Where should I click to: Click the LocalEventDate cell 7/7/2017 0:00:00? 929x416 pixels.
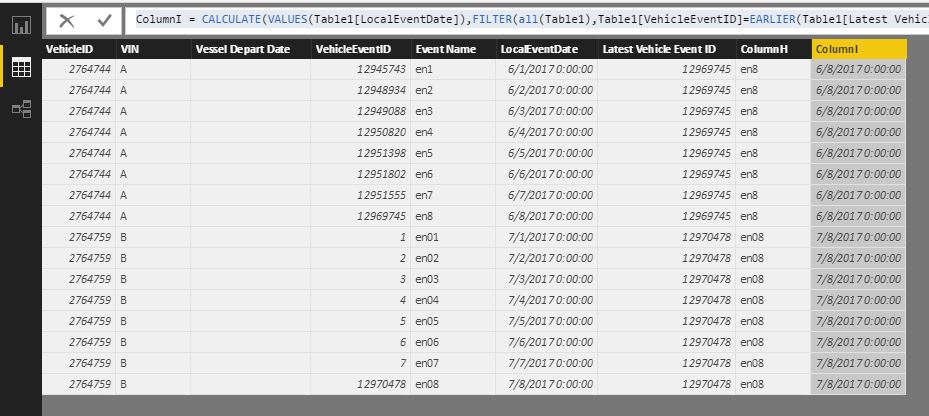coord(547,363)
